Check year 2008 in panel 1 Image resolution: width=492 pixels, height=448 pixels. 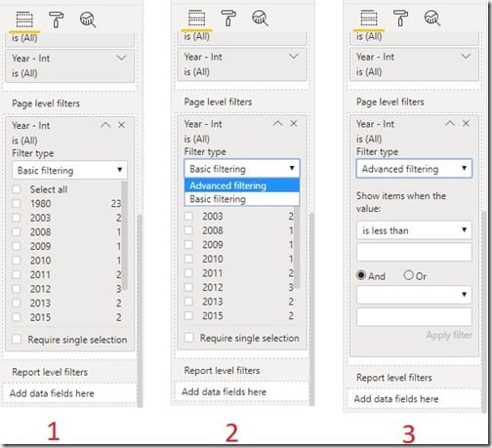pos(17,232)
